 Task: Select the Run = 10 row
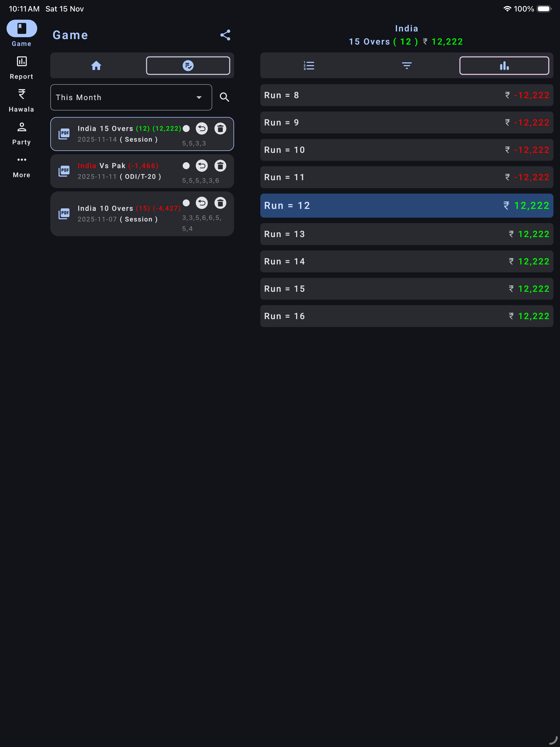pyautogui.click(x=407, y=150)
